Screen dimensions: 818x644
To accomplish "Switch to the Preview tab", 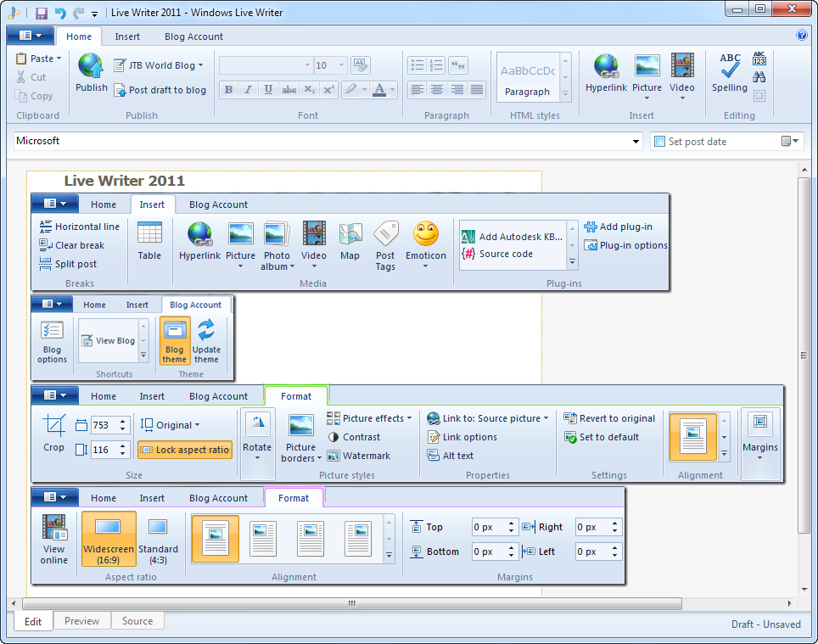I will (x=81, y=621).
